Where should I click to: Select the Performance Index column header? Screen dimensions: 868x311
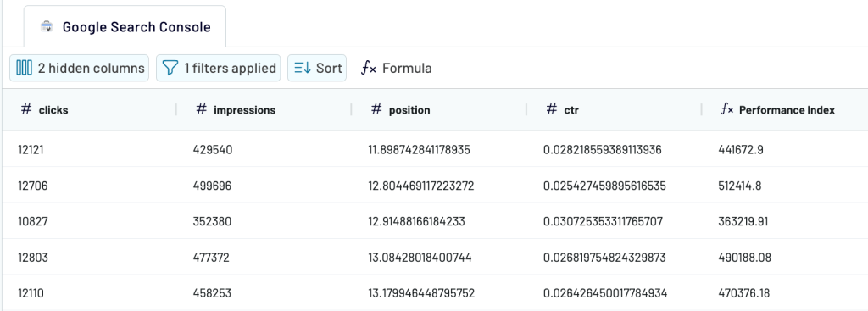tap(785, 109)
